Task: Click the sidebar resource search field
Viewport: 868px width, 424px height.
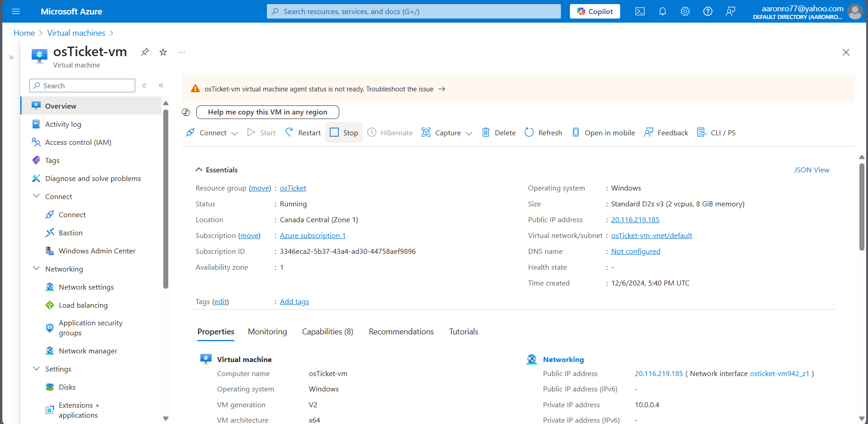Action: (x=82, y=86)
